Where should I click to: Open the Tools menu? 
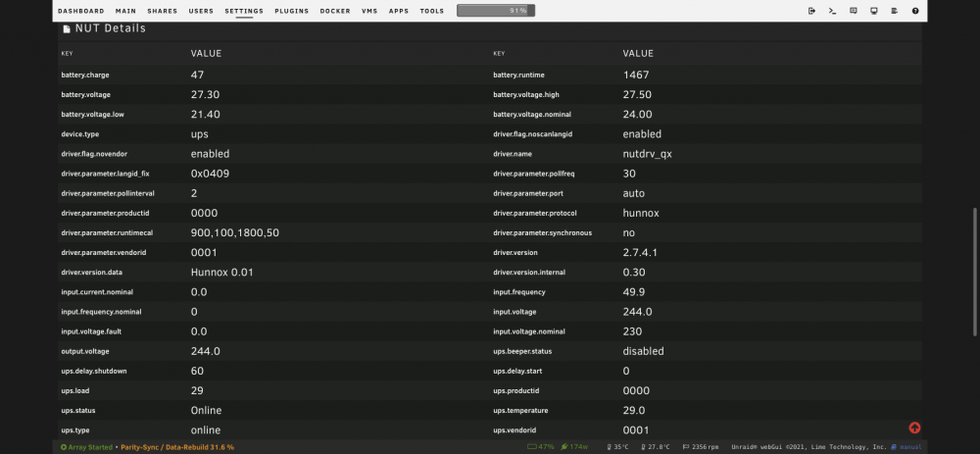(x=432, y=11)
